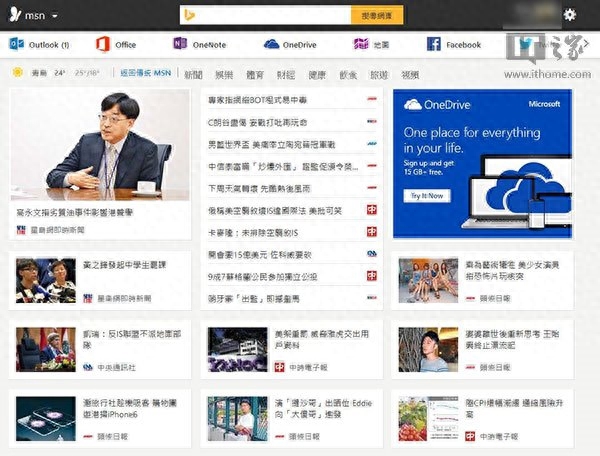This screenshot has width=600, height=456.
Task: Open the OneDrive cloud shortcut
Action: 271,44
